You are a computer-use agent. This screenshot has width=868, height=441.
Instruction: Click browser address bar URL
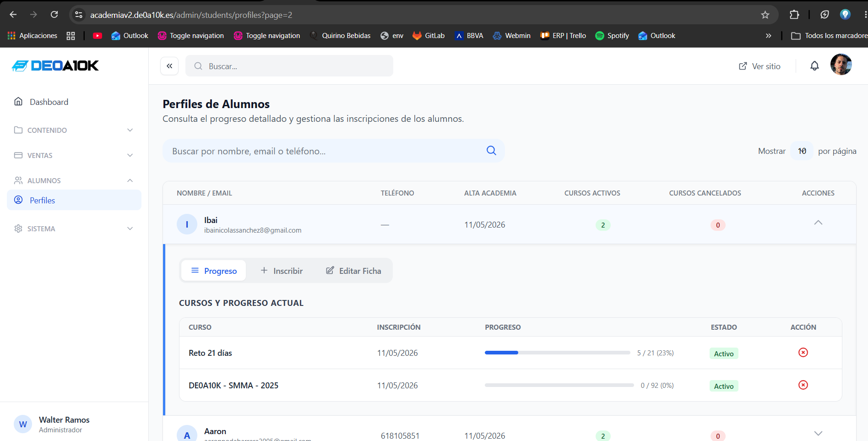pyautogui.click(x=191, y=15)
